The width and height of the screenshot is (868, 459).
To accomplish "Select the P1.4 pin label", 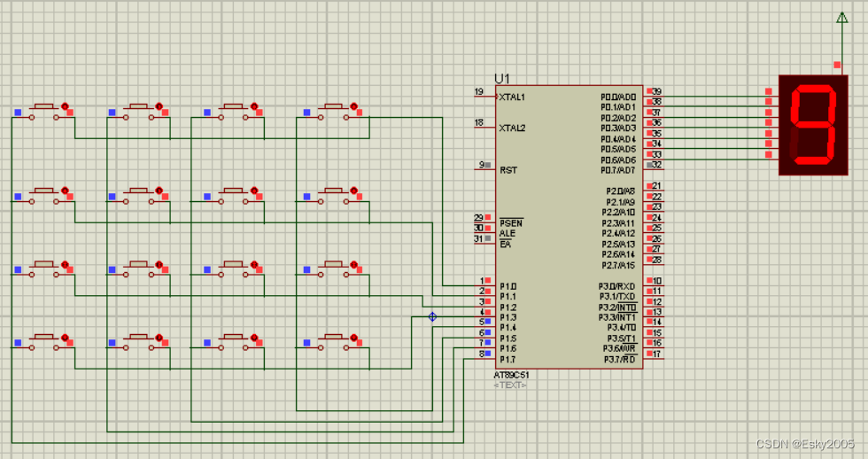I will coord(508,328).
